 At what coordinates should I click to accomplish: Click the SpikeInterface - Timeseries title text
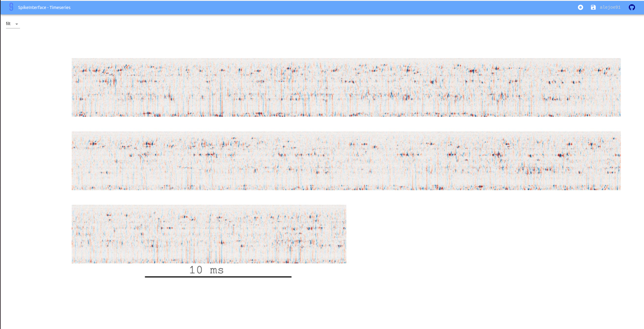pyautogui.click(x=44, y=7)
